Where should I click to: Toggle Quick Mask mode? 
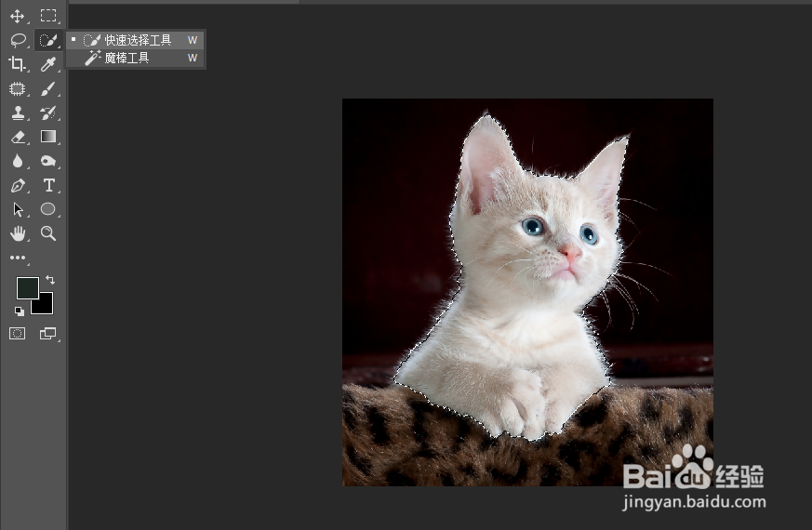(17, 333)
